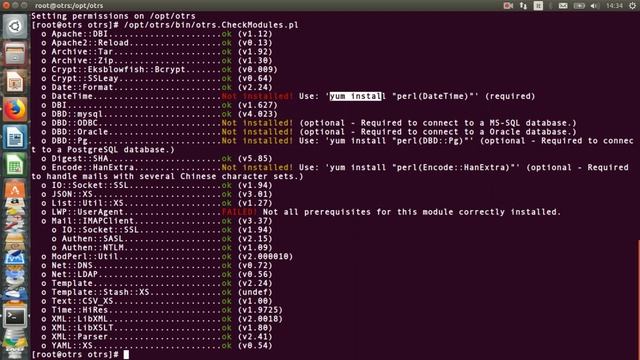Viewport: 640px width, 360px height.
Task: Click the Apache::DBI module line
Action: pos(157,34)
